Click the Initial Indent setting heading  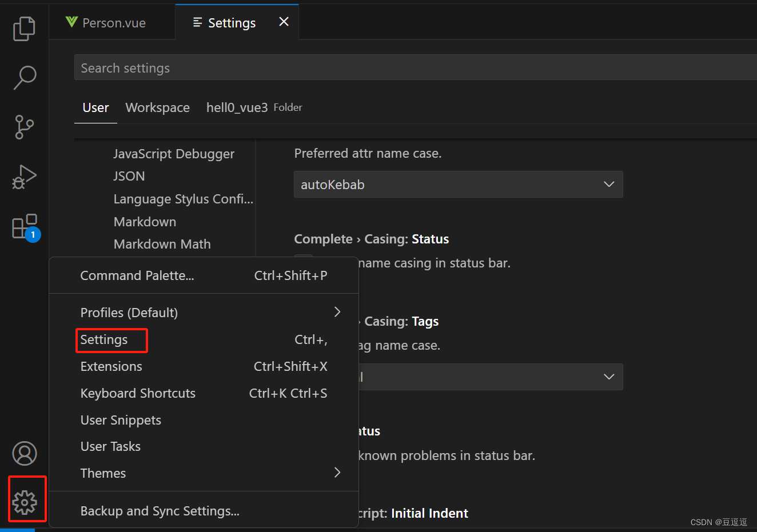(429, 513)
